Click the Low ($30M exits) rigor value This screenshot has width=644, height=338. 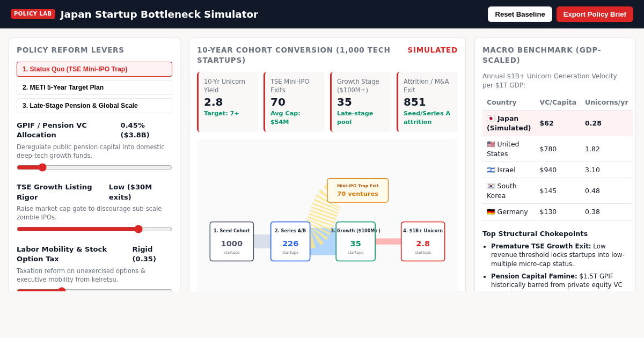130,192
